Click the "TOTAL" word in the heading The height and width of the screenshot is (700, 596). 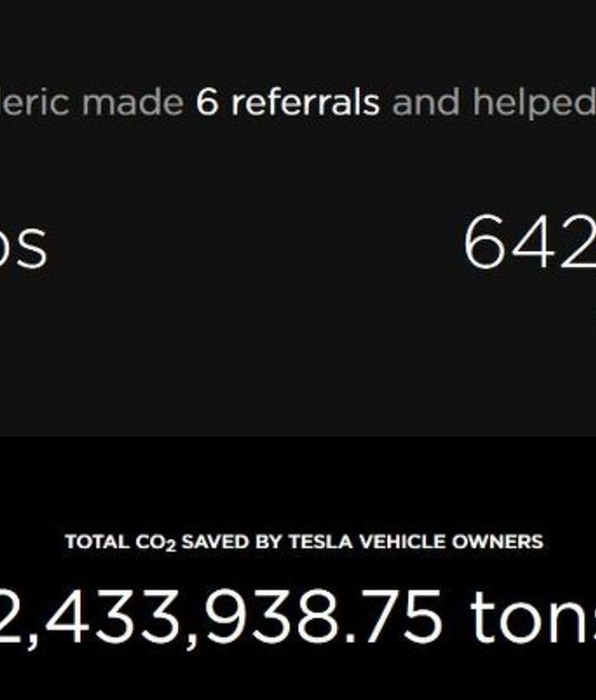coord(97,543)
